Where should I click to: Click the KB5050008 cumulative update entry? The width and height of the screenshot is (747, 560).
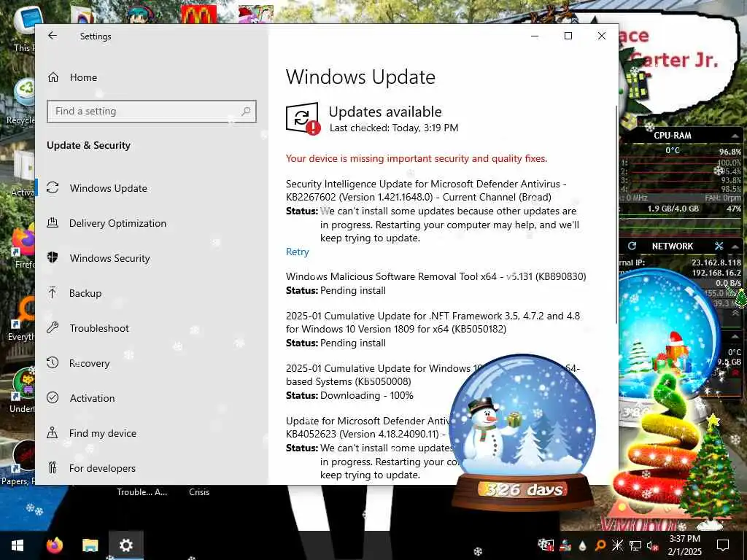pyautogui.click(x=371, y=375)
